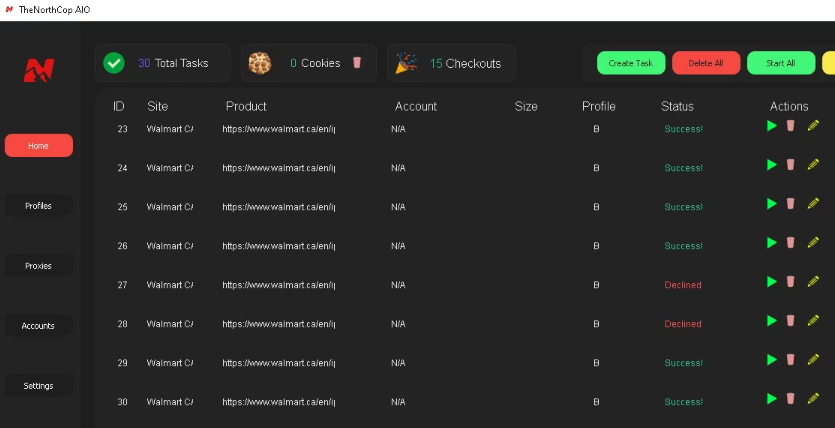
Task: Click the N/A account cell of task 30
Action: pos(398,402)
